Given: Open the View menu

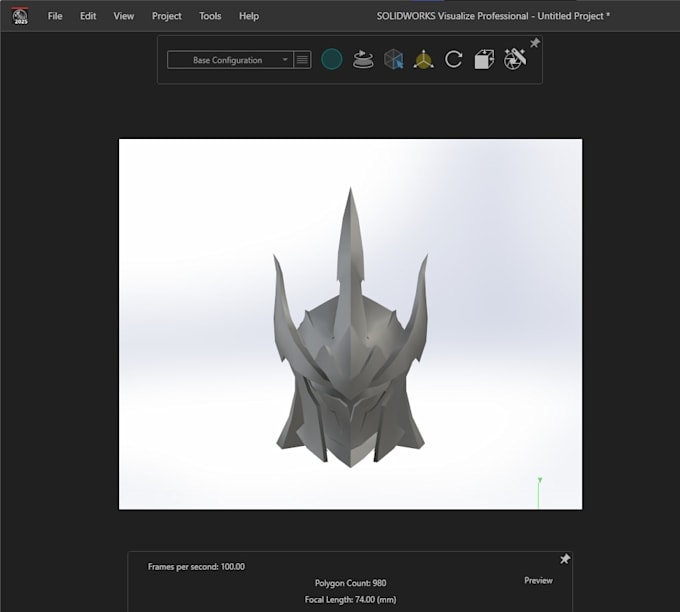Looking at the screenshot, I should pos(124,16).
